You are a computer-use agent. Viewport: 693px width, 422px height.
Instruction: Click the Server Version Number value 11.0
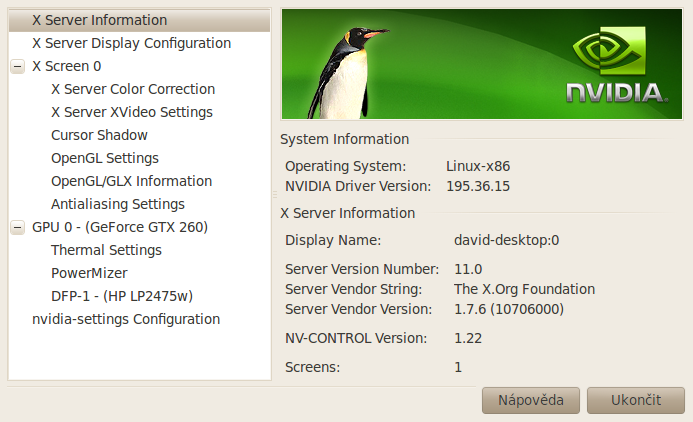point(468,269)
